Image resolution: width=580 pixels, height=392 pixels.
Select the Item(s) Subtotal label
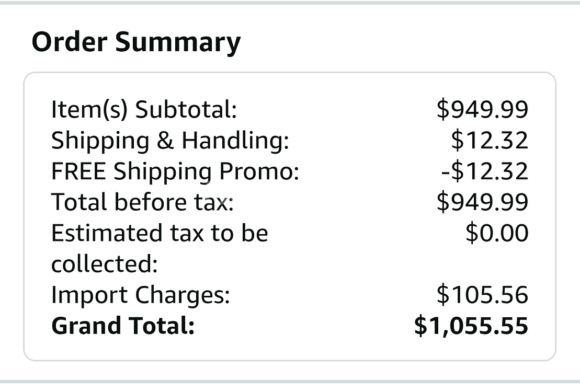tap(144, 110)
